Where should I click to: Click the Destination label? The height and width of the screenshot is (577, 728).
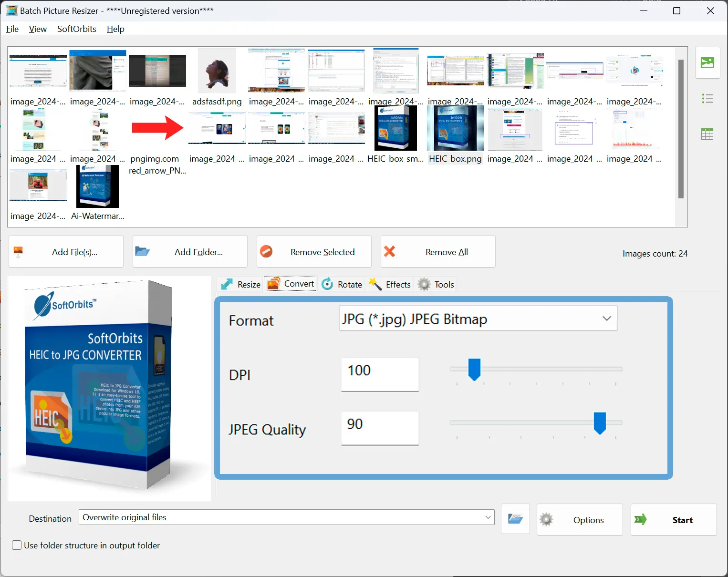point(50,519)
